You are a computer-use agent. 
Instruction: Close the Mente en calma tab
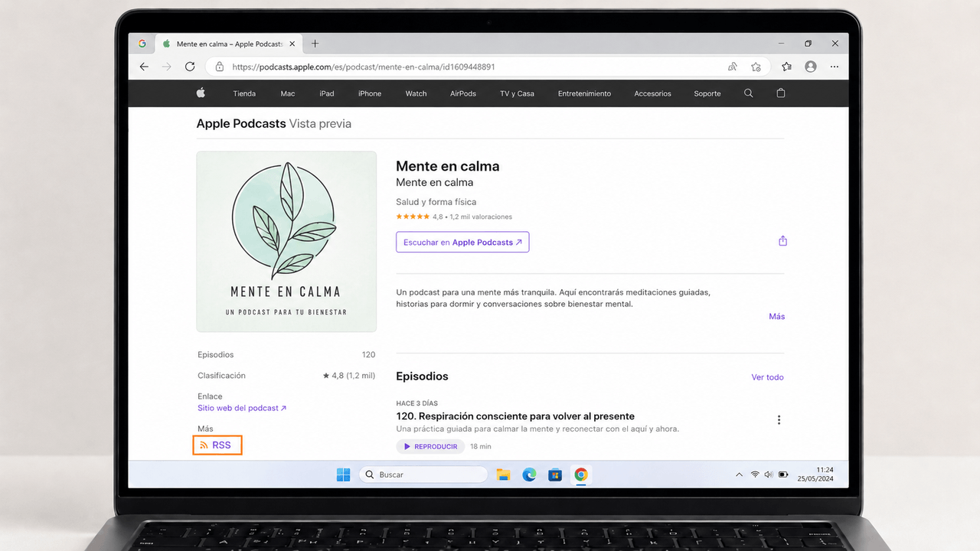click(x=292, y=44)
